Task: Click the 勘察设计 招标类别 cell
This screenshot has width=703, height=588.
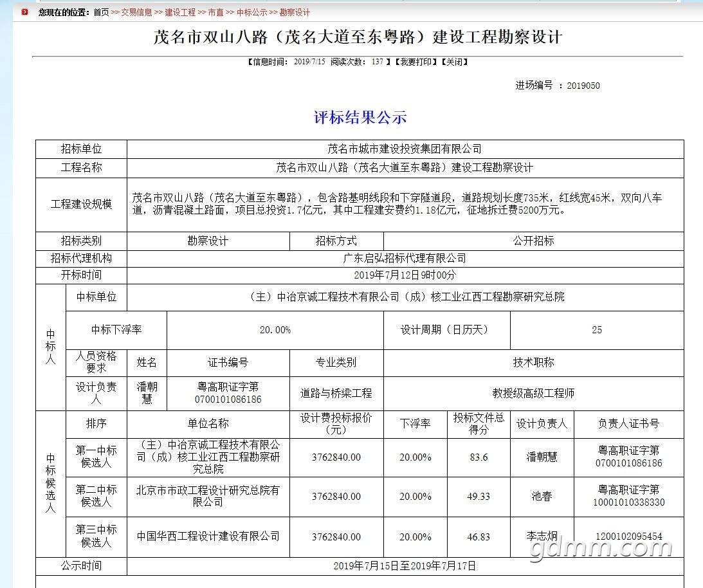Action: [x=208, y=241]
